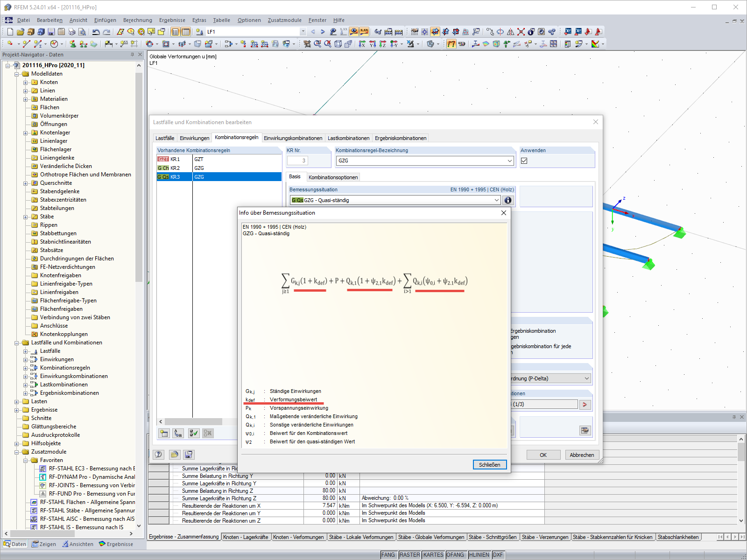Click the KR Nr. input field
The image size is (747, 560).
click(297, 161)
